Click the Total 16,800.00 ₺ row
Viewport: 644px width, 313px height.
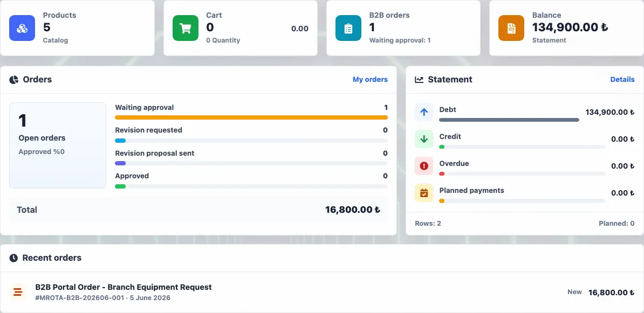[x=198, y=210]
